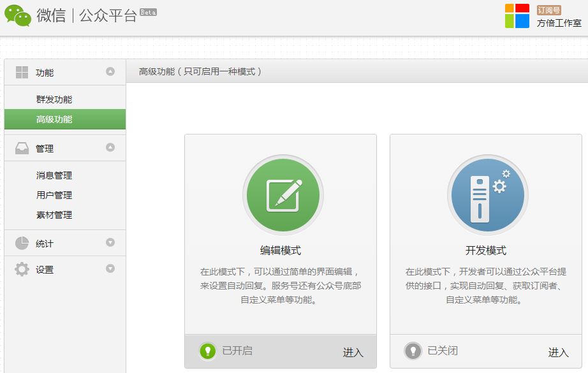Enable the 已关闭 switch under 开发模式

pyautogui.click(x=413, y=350)
